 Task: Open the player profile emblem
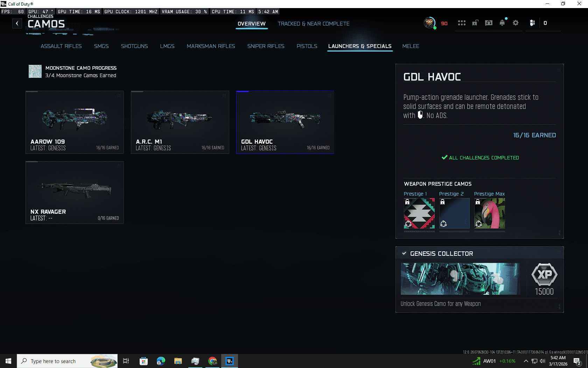coord(429,23)
